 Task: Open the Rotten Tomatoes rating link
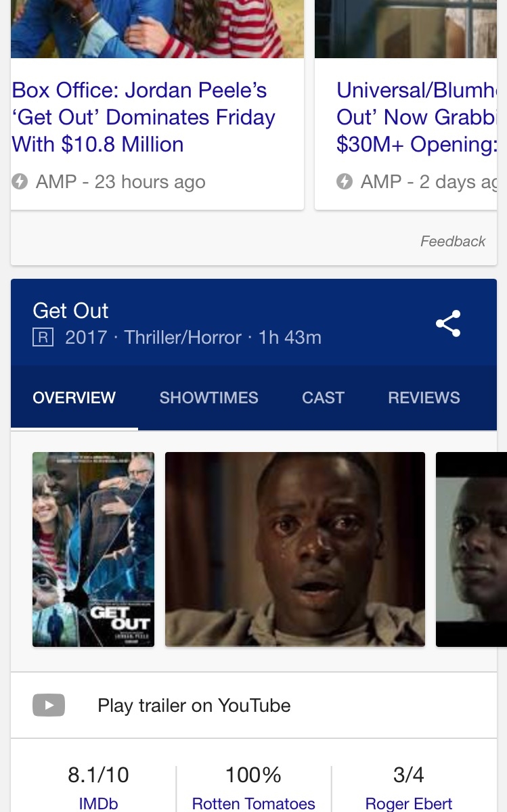pos(254,803)
